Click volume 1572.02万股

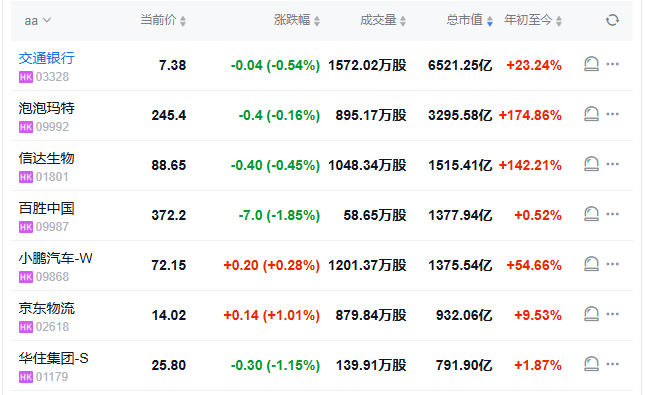(x=367, y=65)
